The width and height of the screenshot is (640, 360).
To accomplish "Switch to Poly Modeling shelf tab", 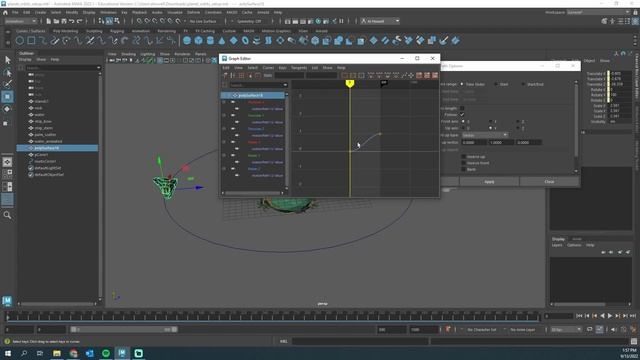I will click(x=65, y=31).
